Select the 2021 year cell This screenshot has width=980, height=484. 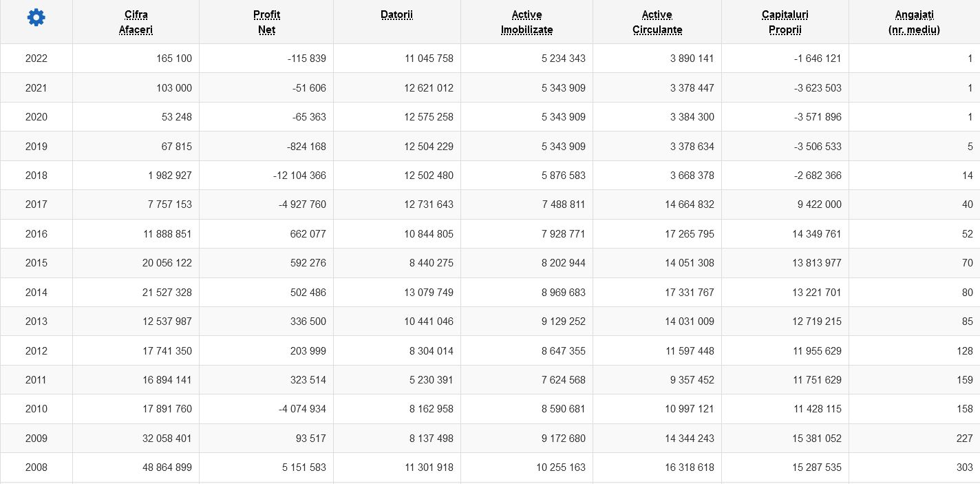36,88
